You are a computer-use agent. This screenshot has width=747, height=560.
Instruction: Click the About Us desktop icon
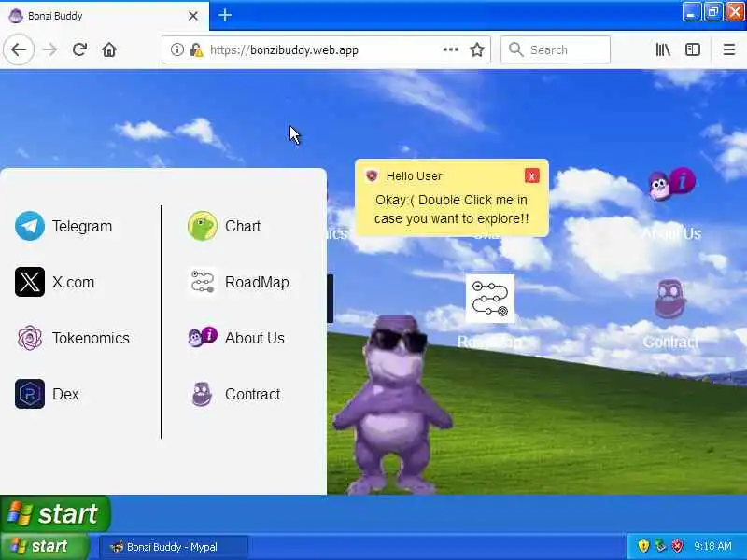(672, 185)
